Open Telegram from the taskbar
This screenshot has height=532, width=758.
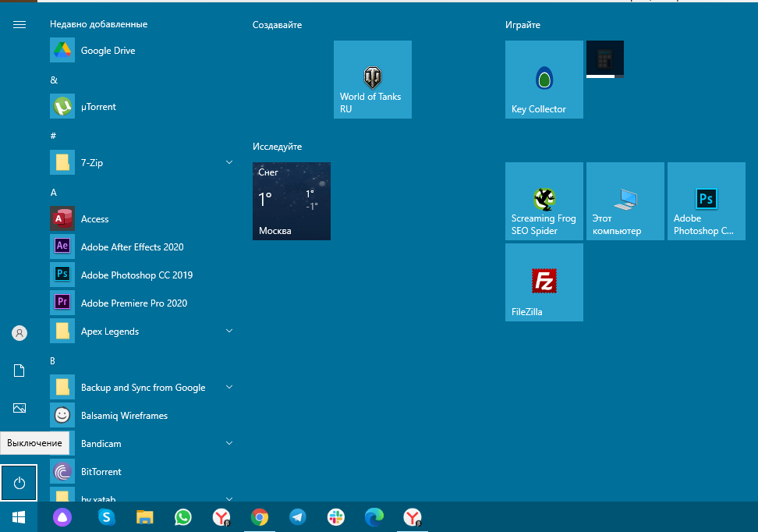(x=298, y=517)
